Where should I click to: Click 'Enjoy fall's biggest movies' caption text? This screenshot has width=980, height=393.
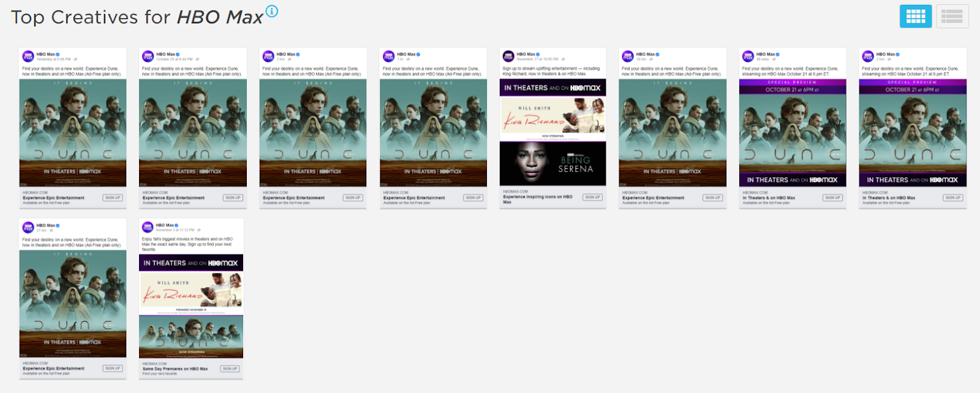[187, 244]
